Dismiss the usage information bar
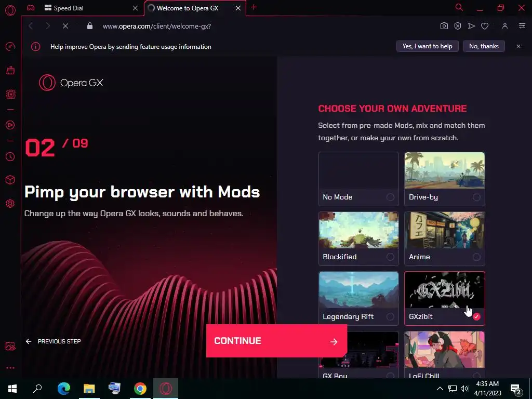This screenshot has width=532, height=399. (518, 46)
